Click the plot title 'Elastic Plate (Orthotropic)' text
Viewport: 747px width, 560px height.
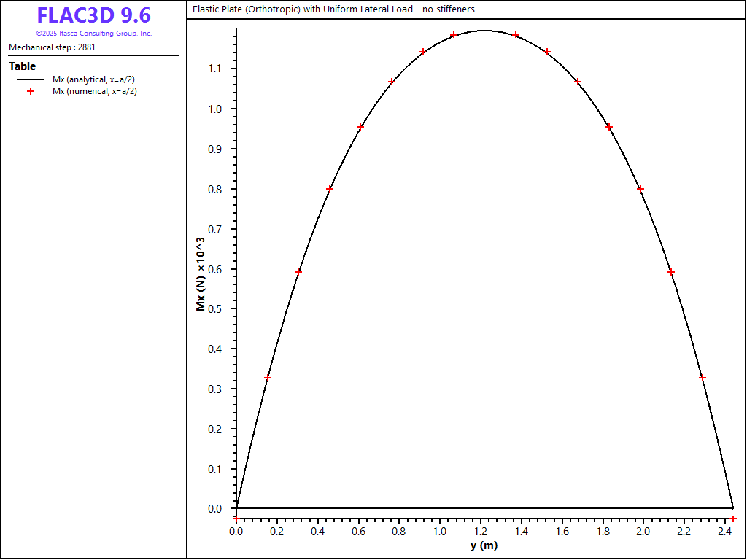click(333, 9)
